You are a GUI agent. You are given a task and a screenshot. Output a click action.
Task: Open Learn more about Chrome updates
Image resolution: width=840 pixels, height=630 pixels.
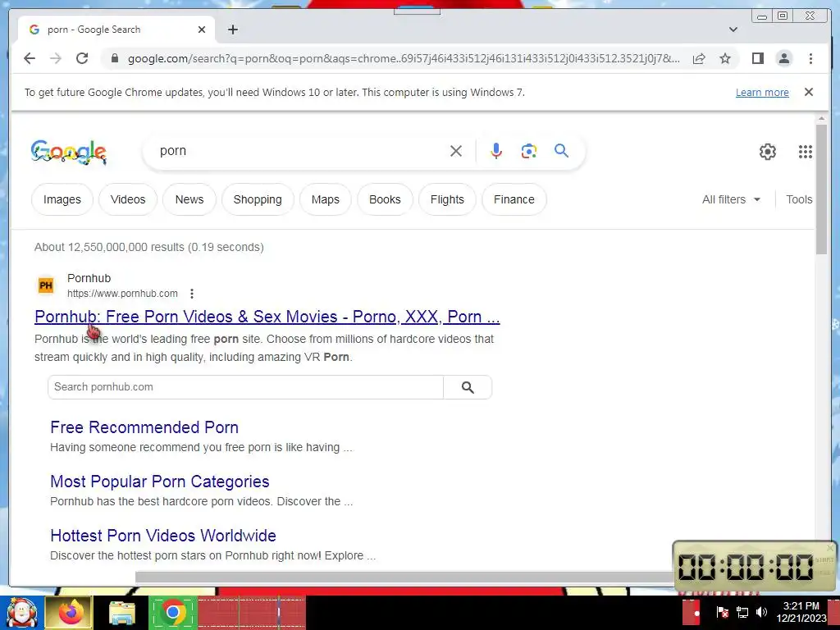pyautogui.click(x=762, y=92)
